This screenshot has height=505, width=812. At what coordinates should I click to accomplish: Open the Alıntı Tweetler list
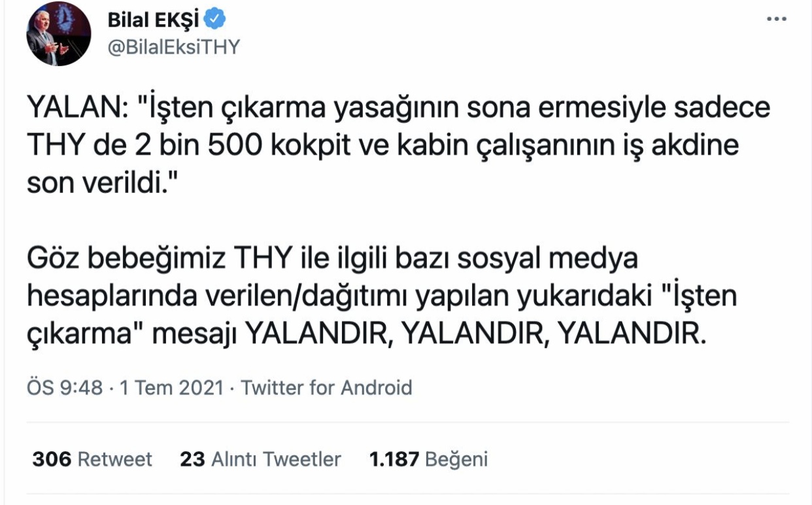[276, 459]
